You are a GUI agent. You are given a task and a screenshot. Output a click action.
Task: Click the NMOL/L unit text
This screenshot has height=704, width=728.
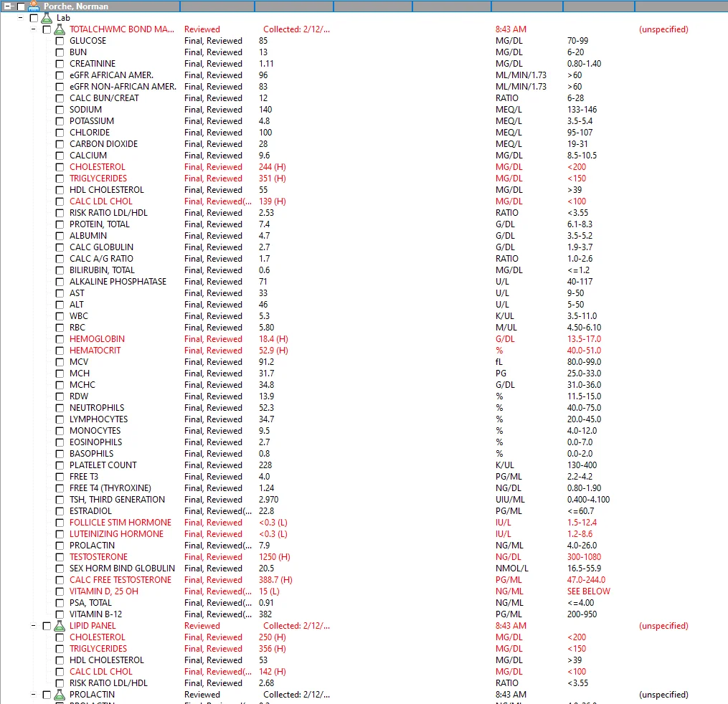[x=511, y=569]
